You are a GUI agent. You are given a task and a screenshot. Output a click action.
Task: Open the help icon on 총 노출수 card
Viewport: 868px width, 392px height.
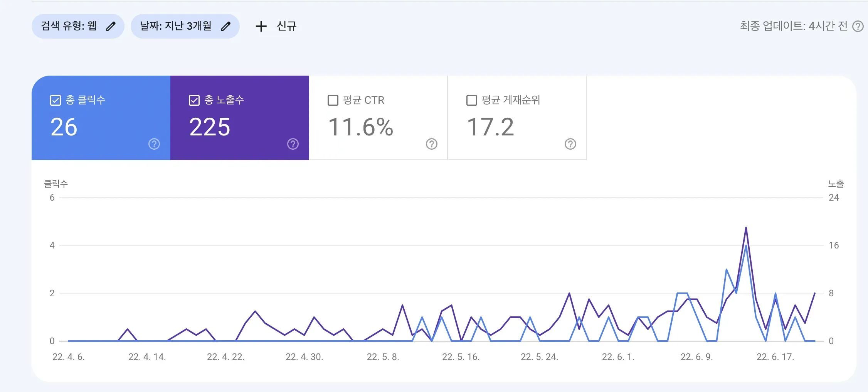pos(293,144)
